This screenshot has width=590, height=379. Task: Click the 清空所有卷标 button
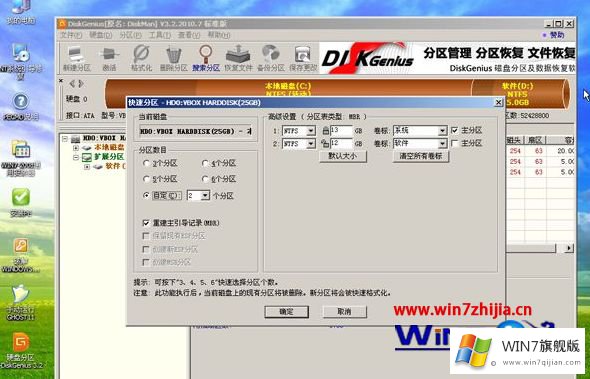(x=421, y=156)
